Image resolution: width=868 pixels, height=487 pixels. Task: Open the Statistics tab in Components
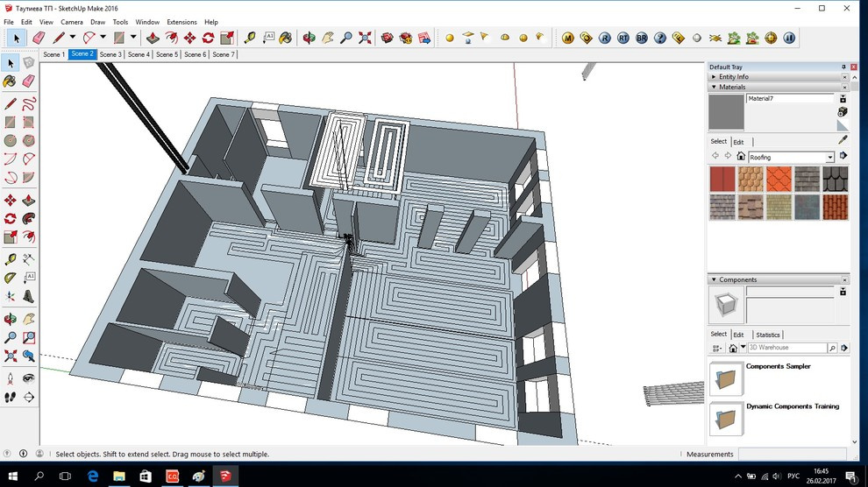pos(767,335)
